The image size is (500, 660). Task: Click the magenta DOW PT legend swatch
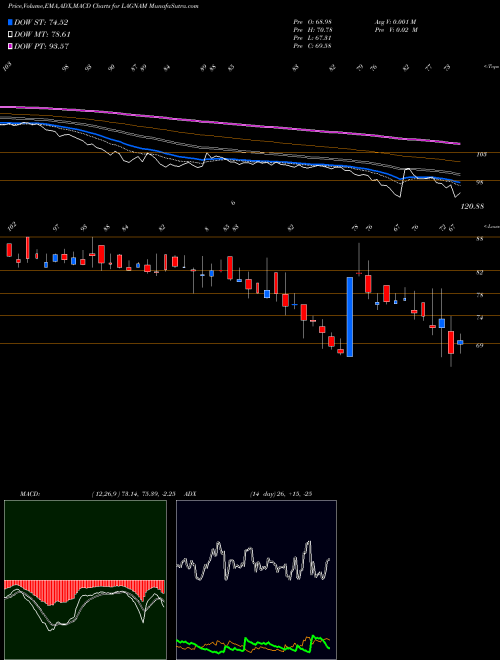pos(11,46)
